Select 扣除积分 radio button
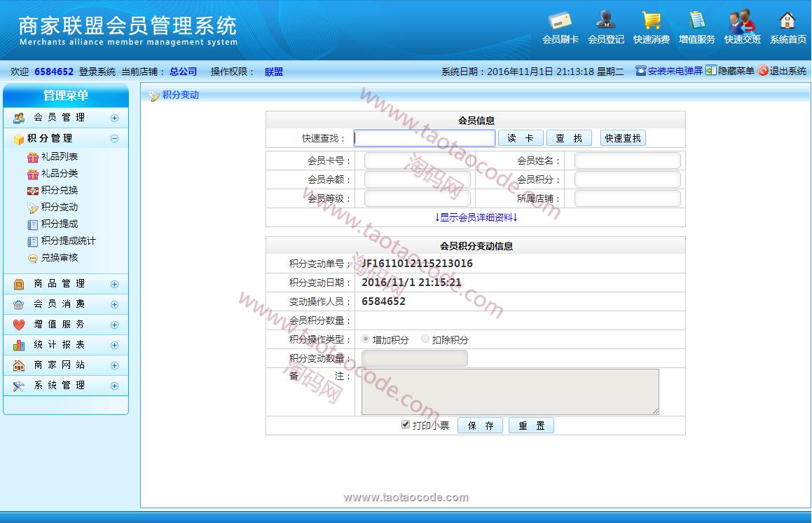This screenshot has width=812, height=523. click(425, 339)
